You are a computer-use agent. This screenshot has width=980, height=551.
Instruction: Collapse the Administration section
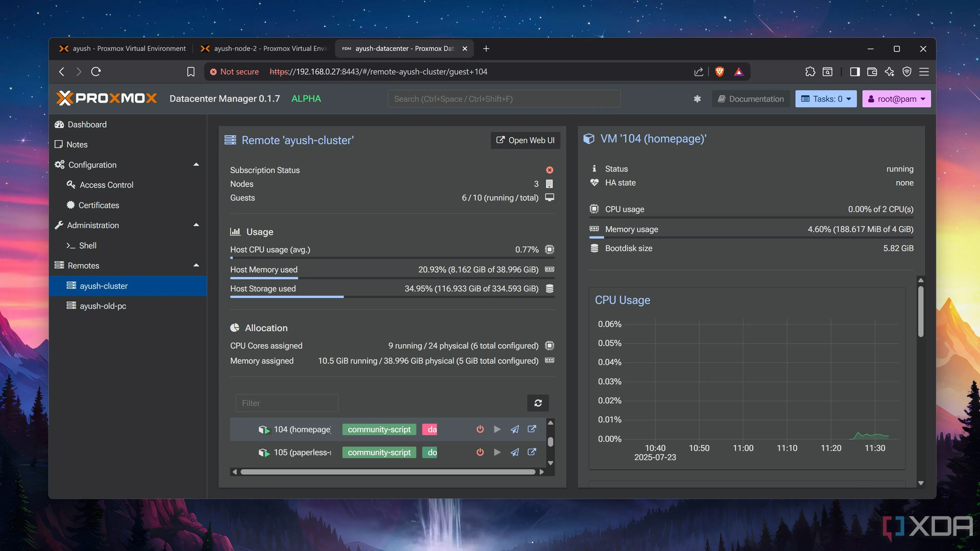pos(196,225)
